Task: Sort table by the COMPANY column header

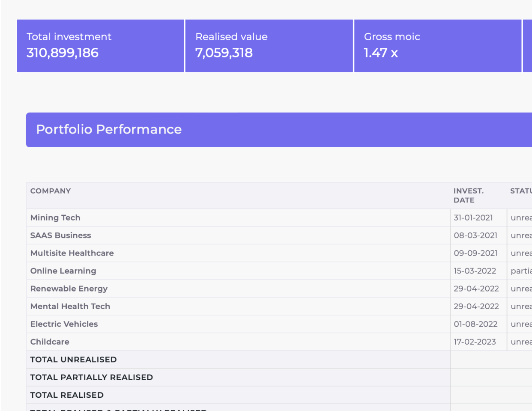Action: point(51,191)
